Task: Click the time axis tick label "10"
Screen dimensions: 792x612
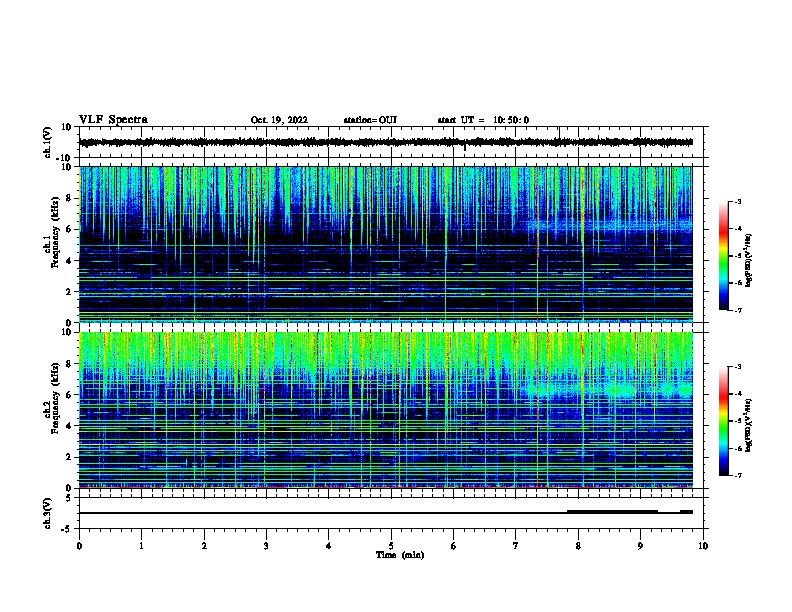Action: [x=703, y=546]
